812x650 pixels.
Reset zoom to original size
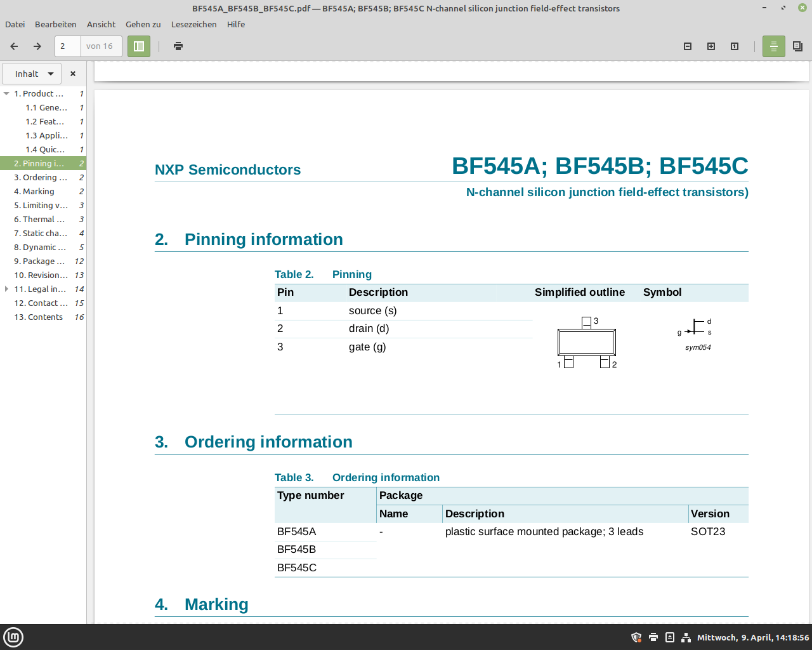(735, 46)
